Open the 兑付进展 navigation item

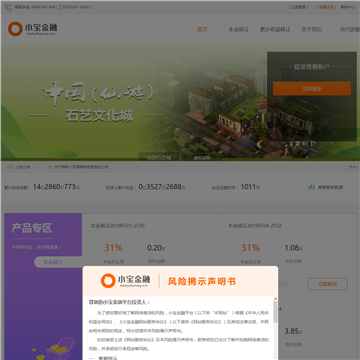pyautogui.click(x=350, y=29)
